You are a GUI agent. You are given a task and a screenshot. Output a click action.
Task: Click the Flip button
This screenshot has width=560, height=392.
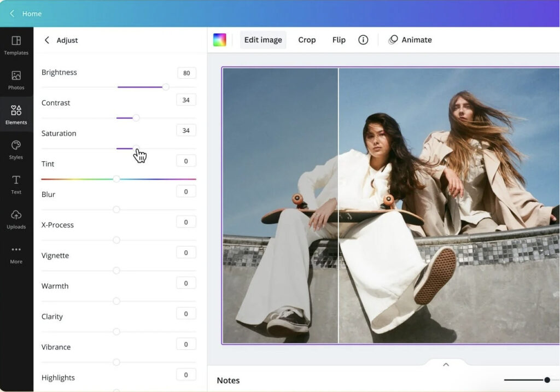(x=339, y=39)
